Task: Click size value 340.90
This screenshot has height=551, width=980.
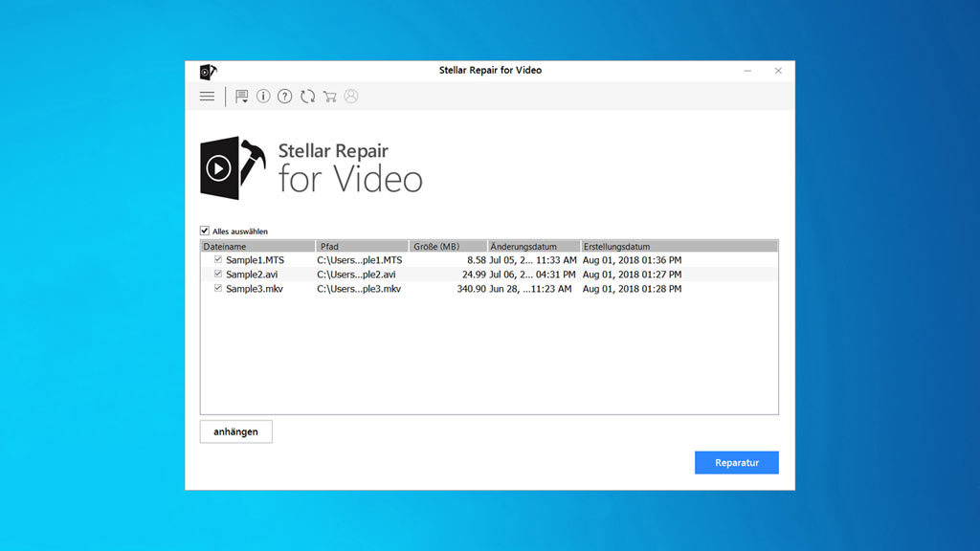Action: (471, 289)
